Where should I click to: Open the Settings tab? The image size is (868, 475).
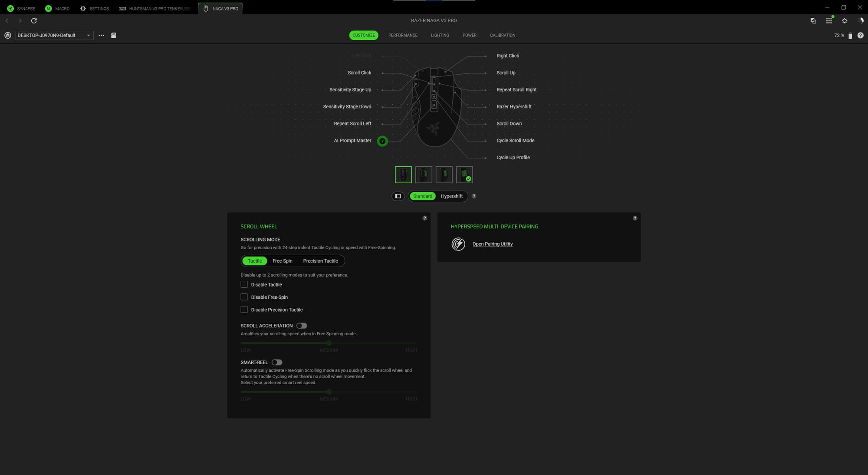coord(95,9)
